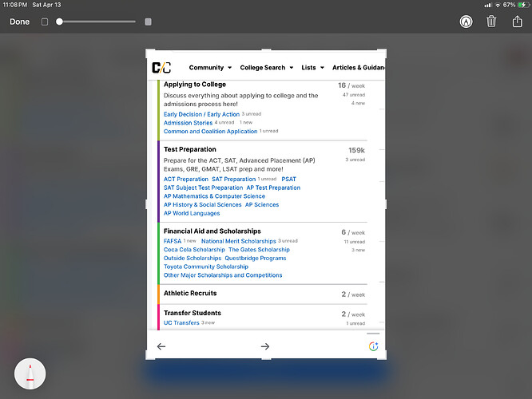532x399 pixels.
Task: Open Athletic Recruits category
Action: point(190,293)
